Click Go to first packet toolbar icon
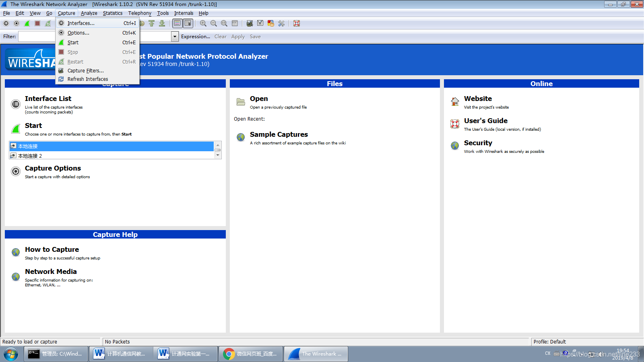This screenshot has height=362, width=644. coord(152,23)
